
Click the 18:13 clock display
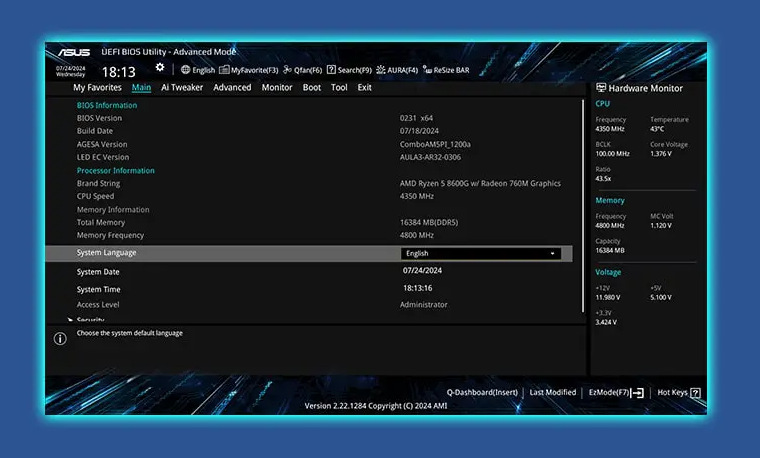(x=118, y=72)
